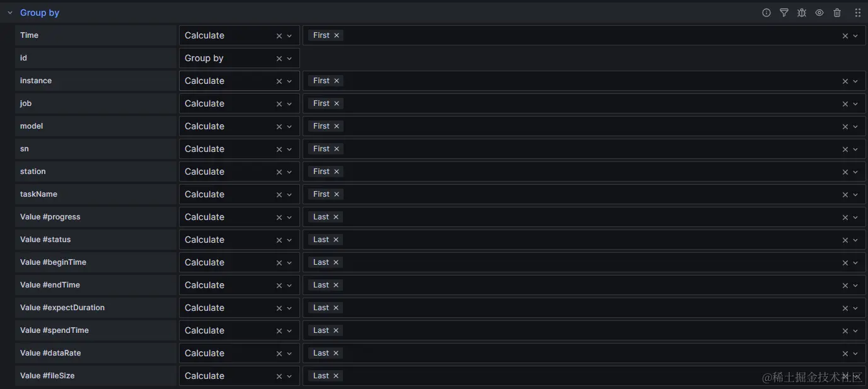The width and height of the screenshot is (868, 389).
Task: Show info for Group by transformation
Action: [x=766, y=13]
